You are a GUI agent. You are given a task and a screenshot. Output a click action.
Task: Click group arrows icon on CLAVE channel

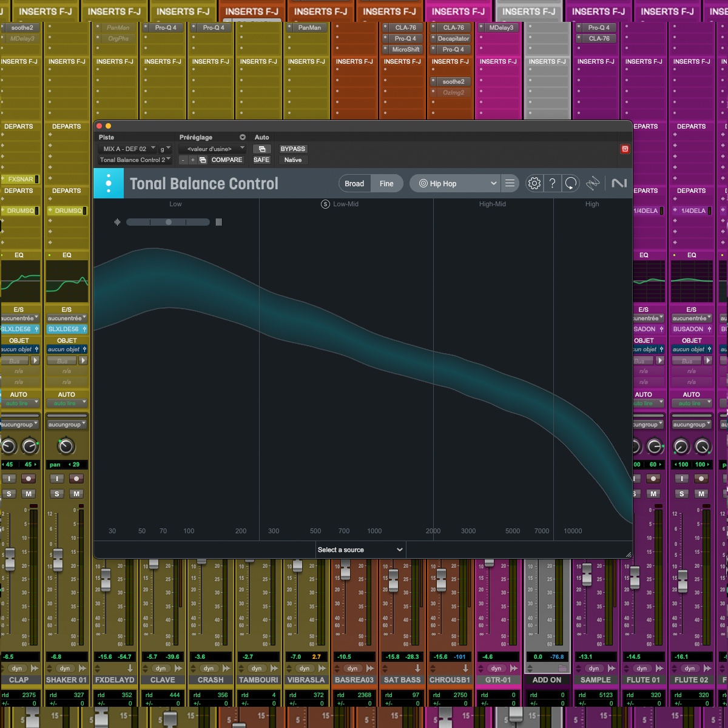tap(178, 669)
